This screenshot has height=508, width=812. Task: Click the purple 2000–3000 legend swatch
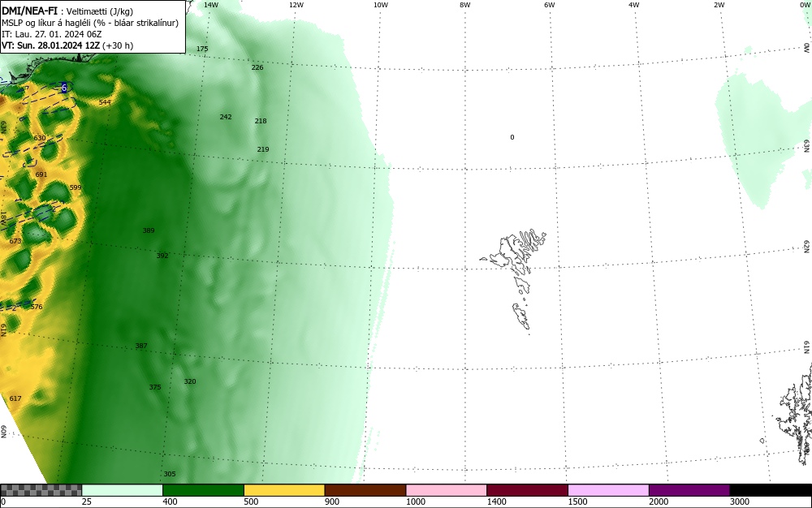coord(689,490)
